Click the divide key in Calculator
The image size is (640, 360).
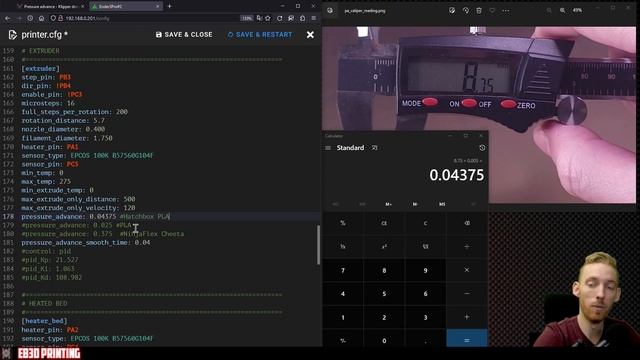point(467,247)
